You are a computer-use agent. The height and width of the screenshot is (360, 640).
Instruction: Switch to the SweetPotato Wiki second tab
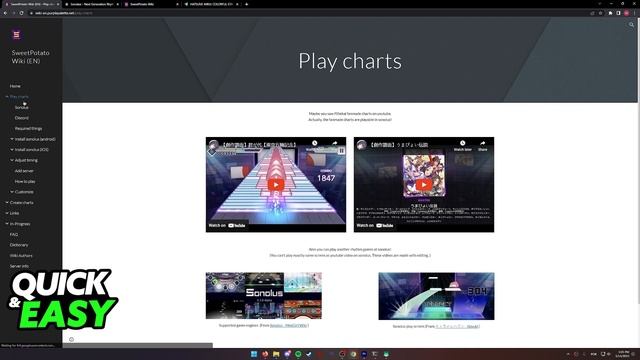click(151, 4)
